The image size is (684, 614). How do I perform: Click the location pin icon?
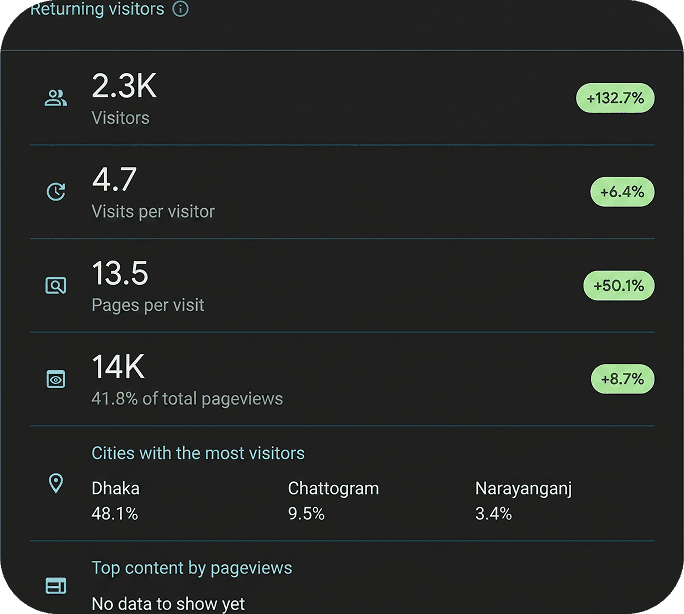(56, 483)
